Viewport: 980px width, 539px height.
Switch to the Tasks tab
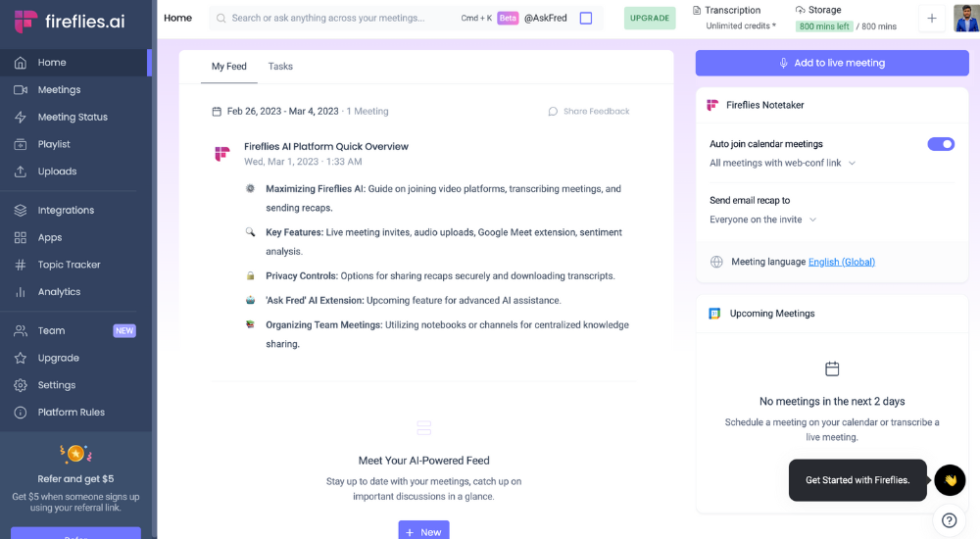[x=280, y=66]
